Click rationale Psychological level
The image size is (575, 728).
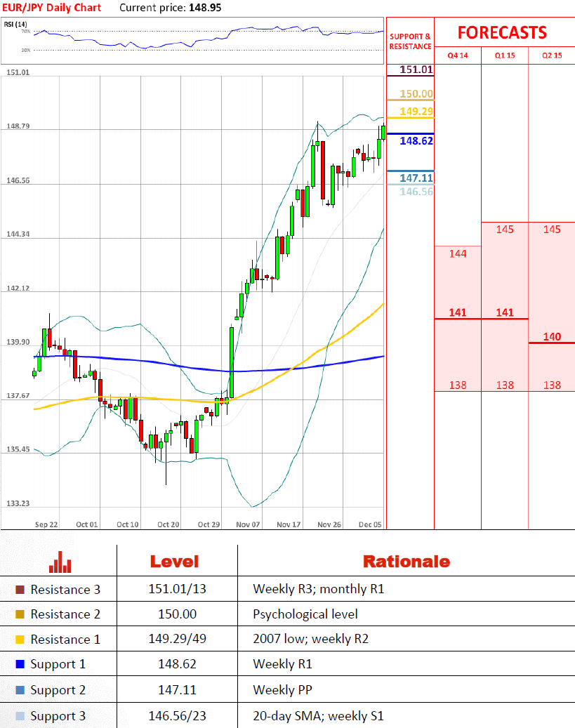click(x=305, y=614)
